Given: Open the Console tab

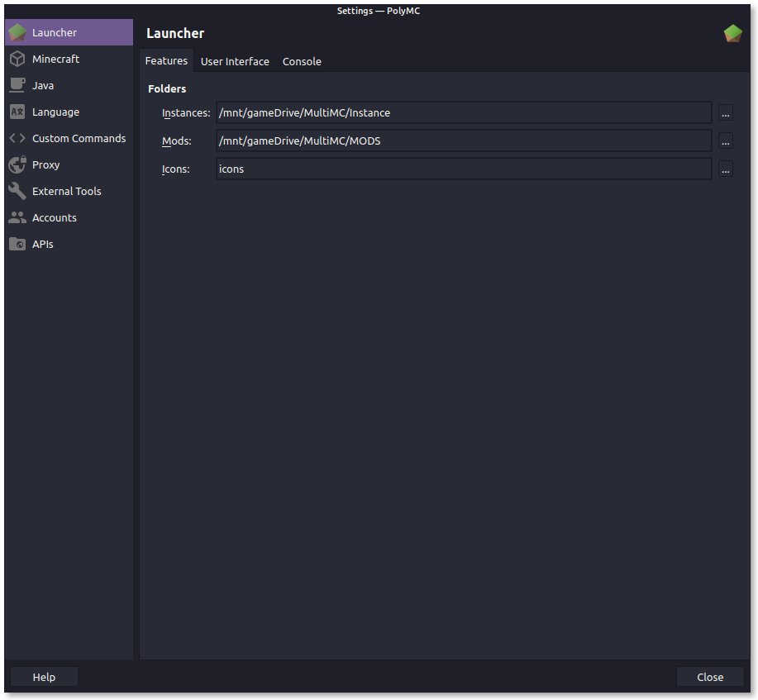Looking at the screenshot, I should (x=301, y=61).
